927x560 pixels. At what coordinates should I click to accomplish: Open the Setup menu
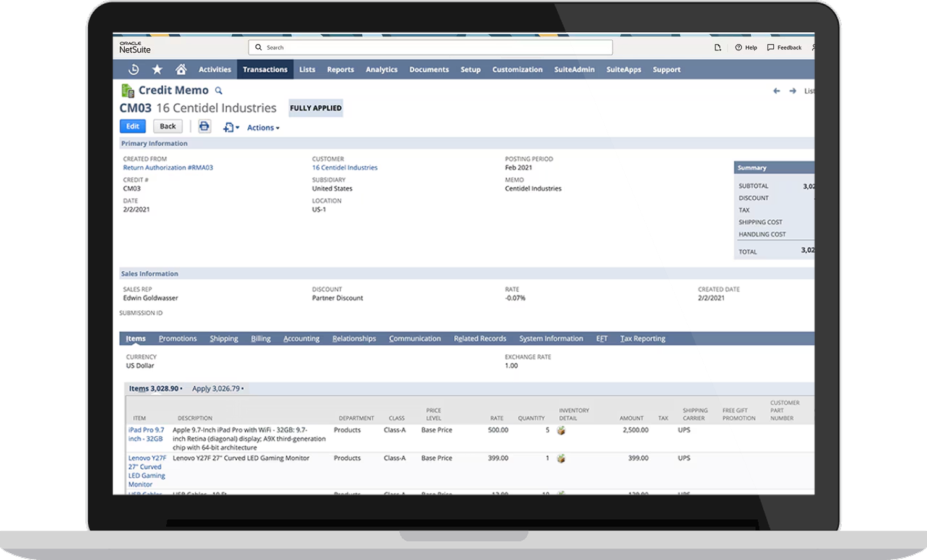click(x=470, y=70)
